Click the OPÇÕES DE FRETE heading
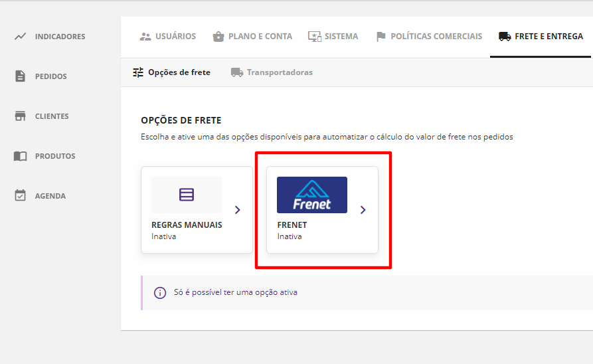Screen dimensions: 593x364 [181, 120]
